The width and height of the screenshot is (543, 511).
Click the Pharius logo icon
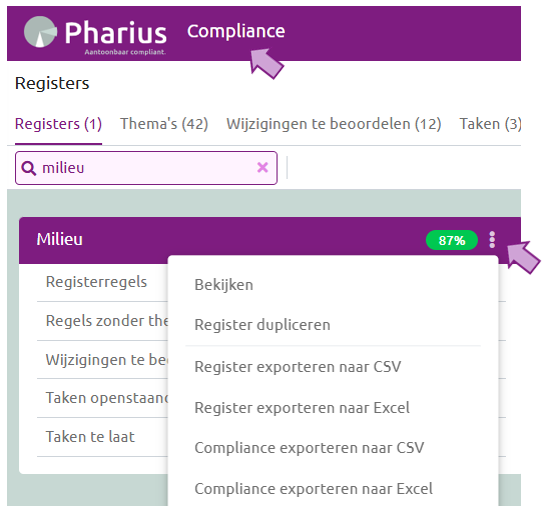pyautogui.click(x=40, y=32)
